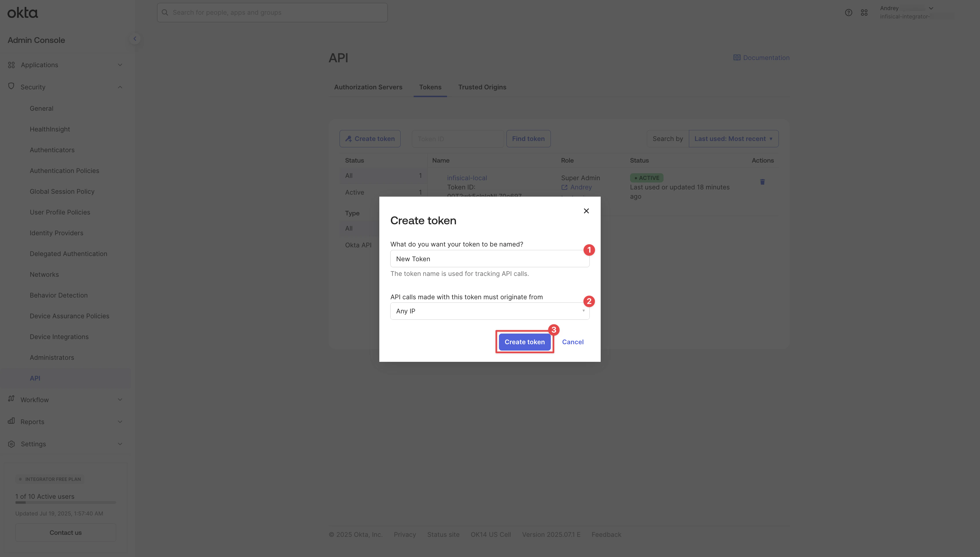Open Administrators page
Screen dimensions: 980x557
[x=52, y=358]
